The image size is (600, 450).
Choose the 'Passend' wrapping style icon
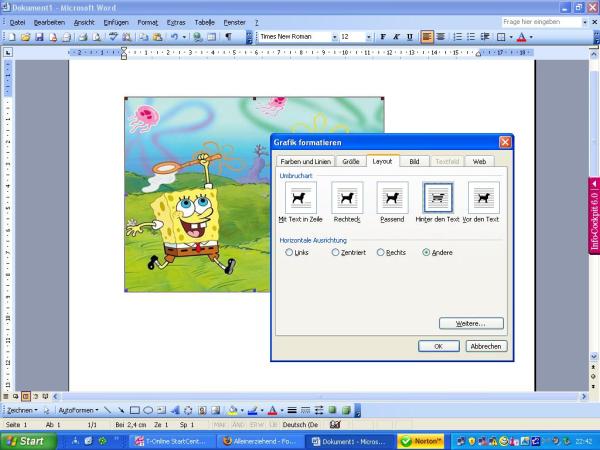coord(392,197)
